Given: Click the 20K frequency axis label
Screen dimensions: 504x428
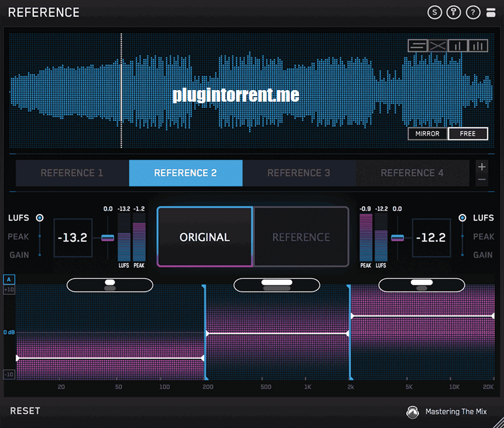Looking at the screenshot, I should (x=488, y=387).
